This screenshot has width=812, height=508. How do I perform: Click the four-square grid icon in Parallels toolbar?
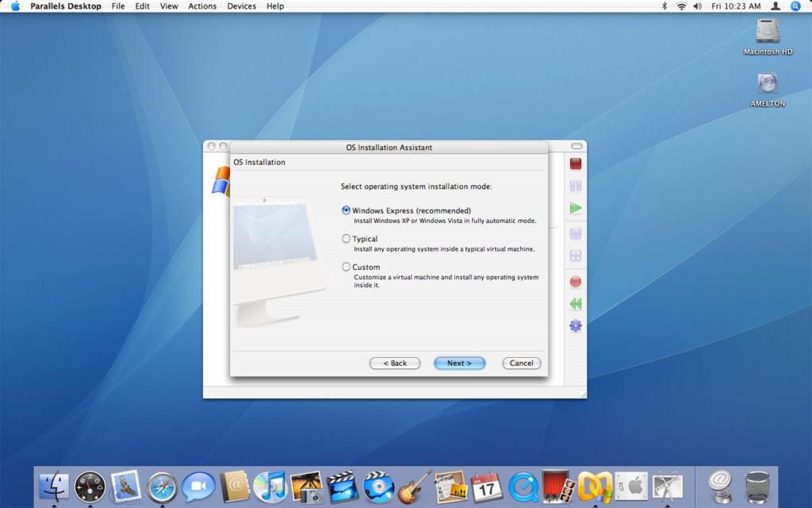[576, 256]
